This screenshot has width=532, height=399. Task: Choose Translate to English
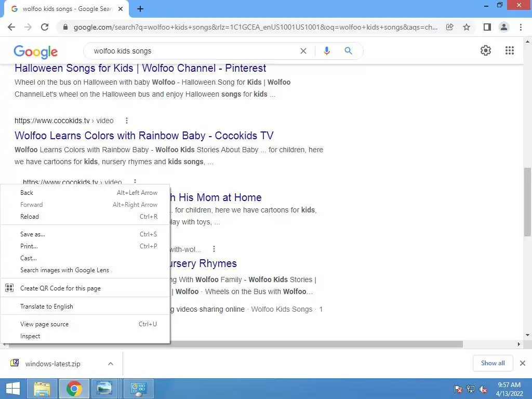coord(85,307)
